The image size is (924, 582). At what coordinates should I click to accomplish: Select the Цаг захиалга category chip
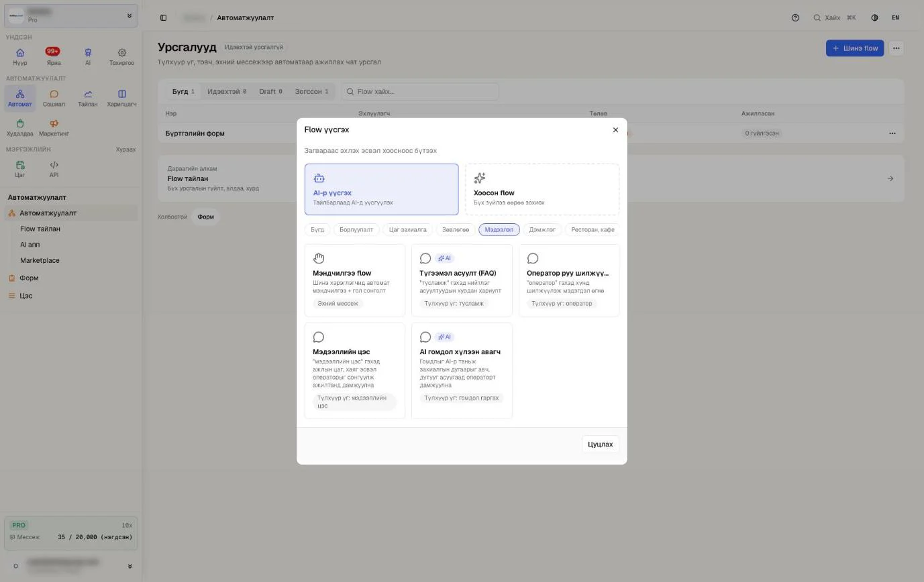(x=408, y=229)
